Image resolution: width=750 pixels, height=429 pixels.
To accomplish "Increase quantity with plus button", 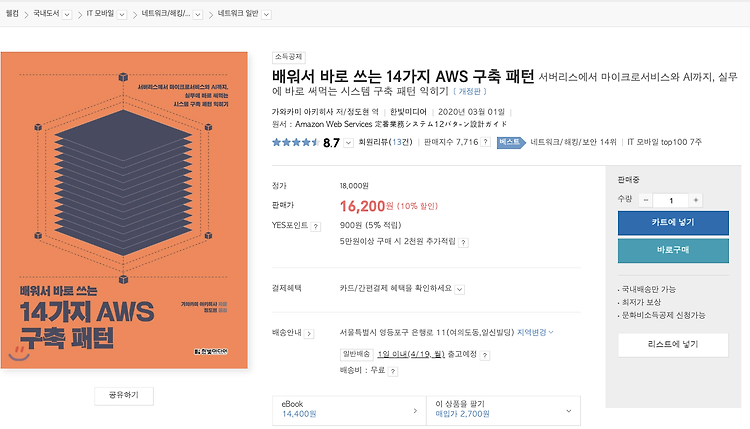I will point(696,200).
